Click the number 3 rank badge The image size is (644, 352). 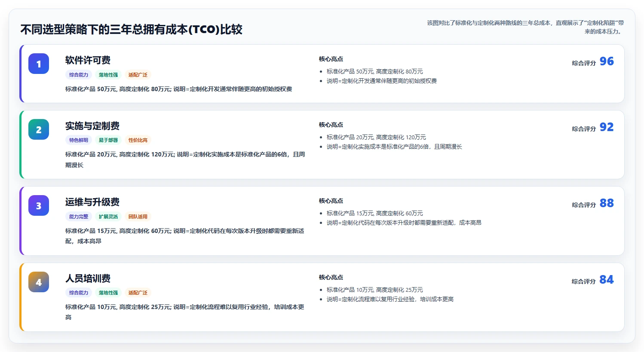click(x=39, y=205)
